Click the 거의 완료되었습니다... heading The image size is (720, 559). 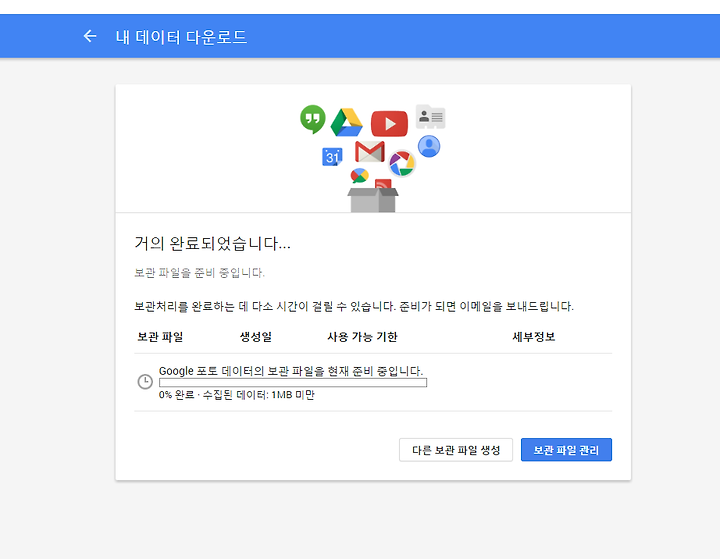click(x=212, y=243)
